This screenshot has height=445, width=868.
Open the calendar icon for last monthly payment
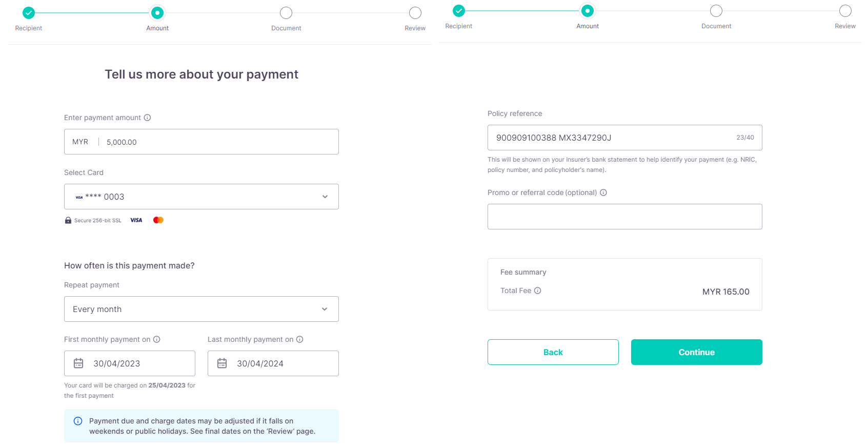(222, 363)
